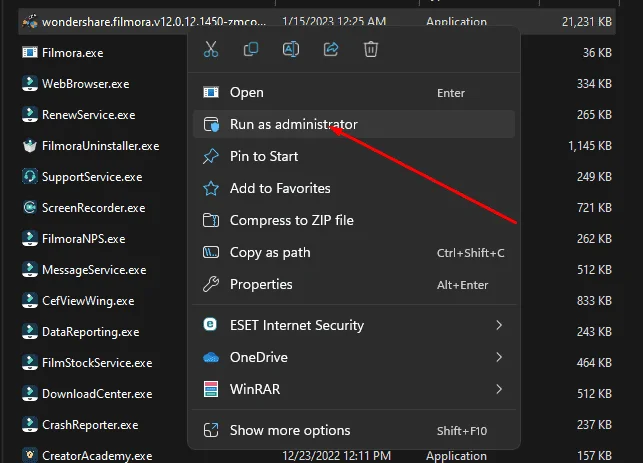Select Add to Favorites
This screenshot has width=643, height=463.
[353, 188]
